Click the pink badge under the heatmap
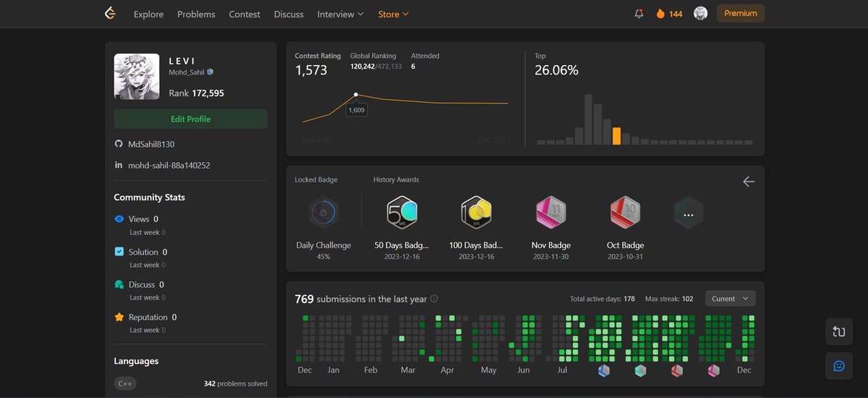Image resolution: width=868 pixels, height=398 pixels. (714, 371)
